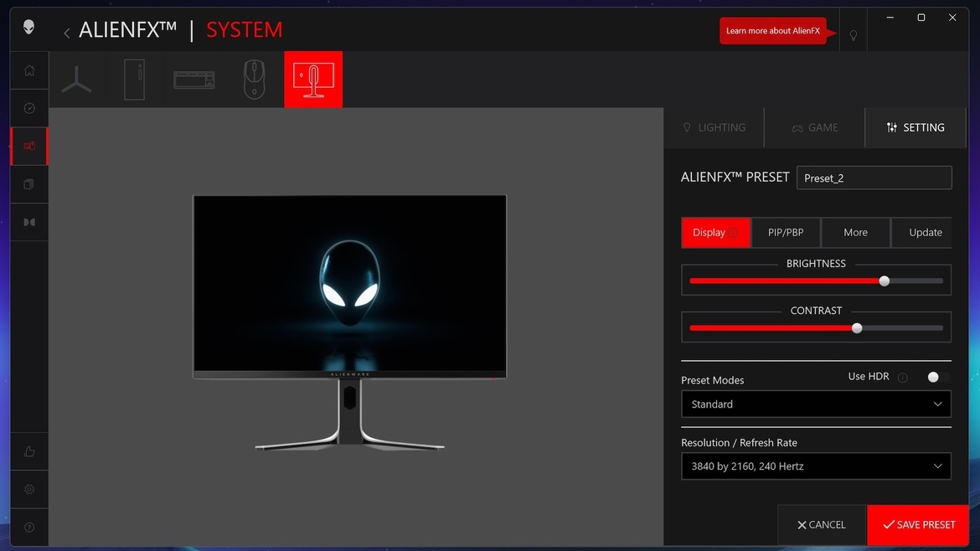Open the More sub-tab
The height and width of the screenshot is (551, 980).
856,233
